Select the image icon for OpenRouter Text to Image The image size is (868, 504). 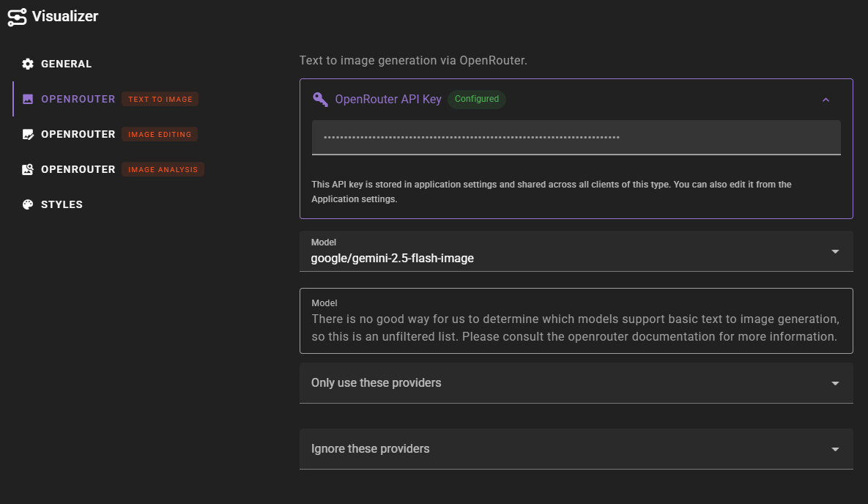tap(28, 99)
